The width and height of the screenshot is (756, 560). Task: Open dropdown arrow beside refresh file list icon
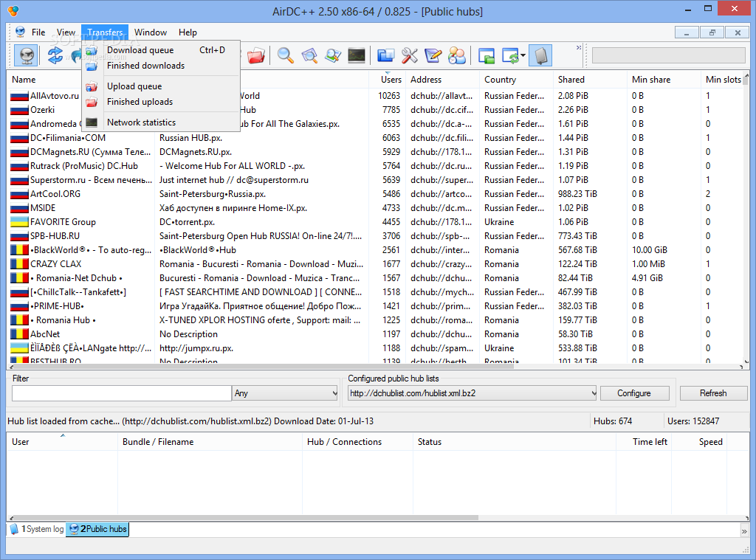click(x=523, y=56)
